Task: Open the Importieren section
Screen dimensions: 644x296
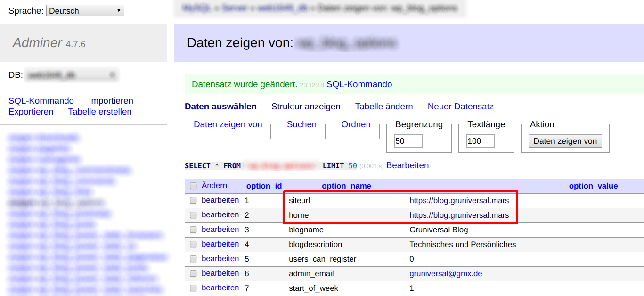Action: (111, 100)
